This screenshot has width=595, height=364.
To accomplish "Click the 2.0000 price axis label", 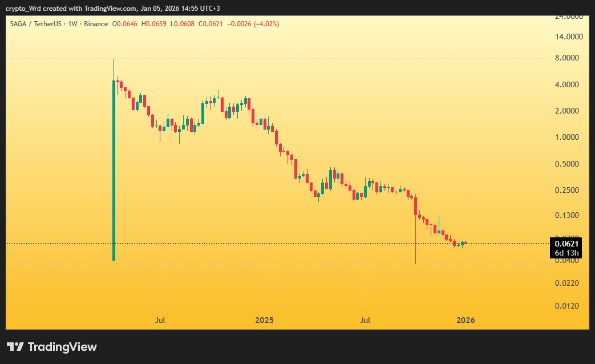I will click(567, 111).
